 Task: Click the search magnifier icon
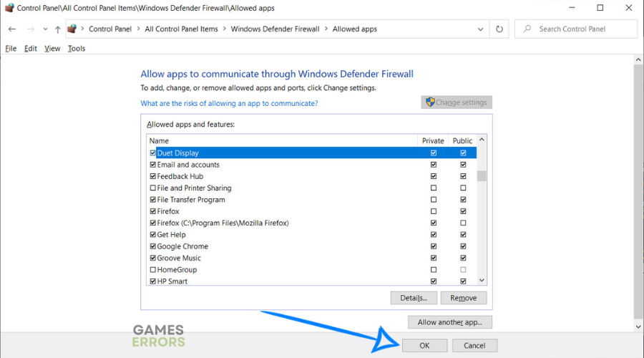point(527,29)
